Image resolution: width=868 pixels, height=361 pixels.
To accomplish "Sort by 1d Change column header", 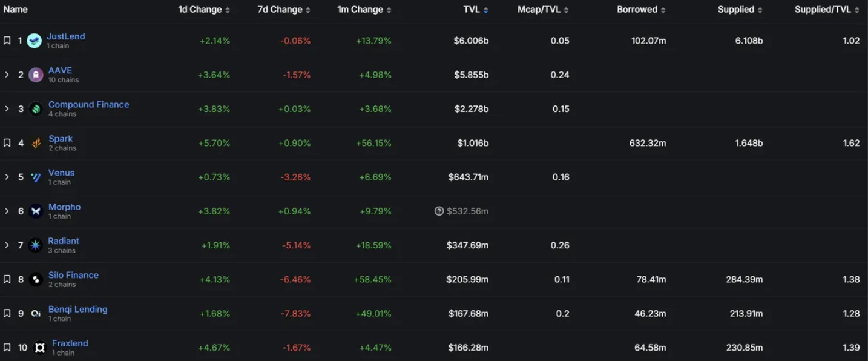I will 204,10.
